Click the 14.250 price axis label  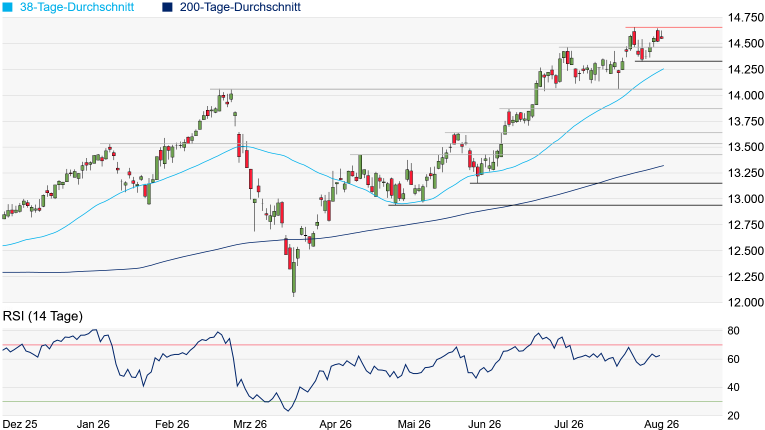pyautogui.click(x=745, y=69)
